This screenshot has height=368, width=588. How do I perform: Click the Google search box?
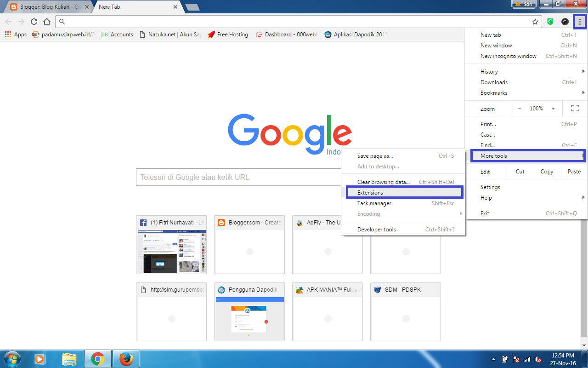239,177
